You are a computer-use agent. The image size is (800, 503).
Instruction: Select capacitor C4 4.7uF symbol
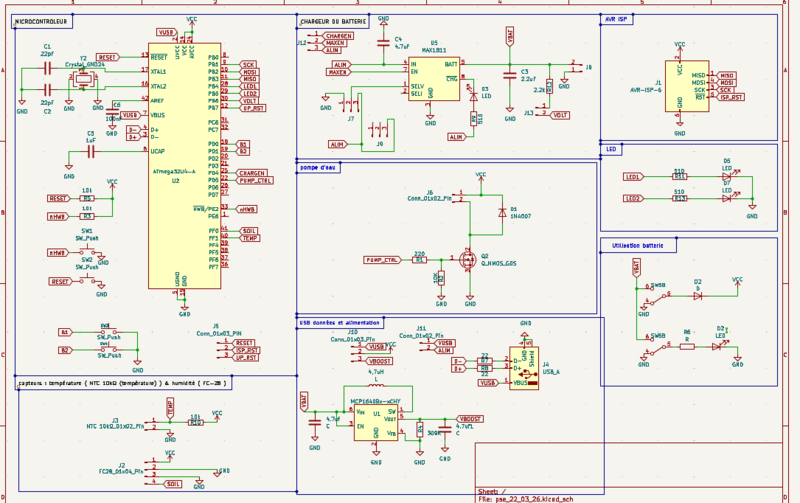383,43
